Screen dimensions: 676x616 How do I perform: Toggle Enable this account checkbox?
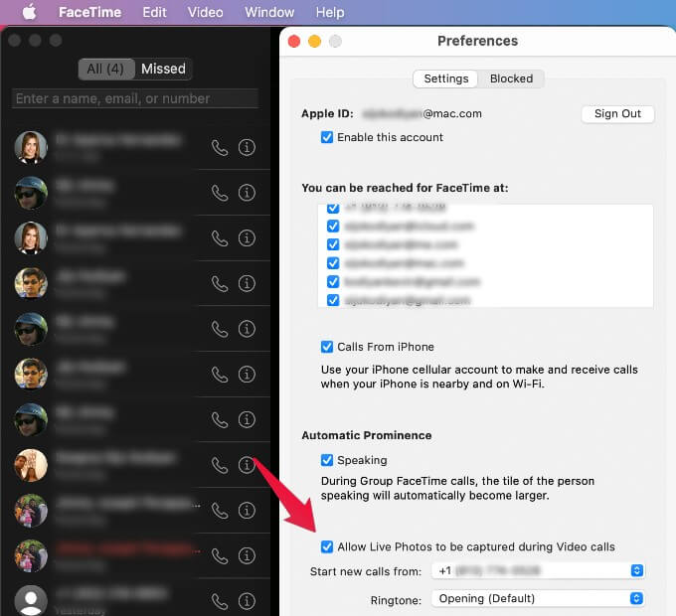pos(327,137)
